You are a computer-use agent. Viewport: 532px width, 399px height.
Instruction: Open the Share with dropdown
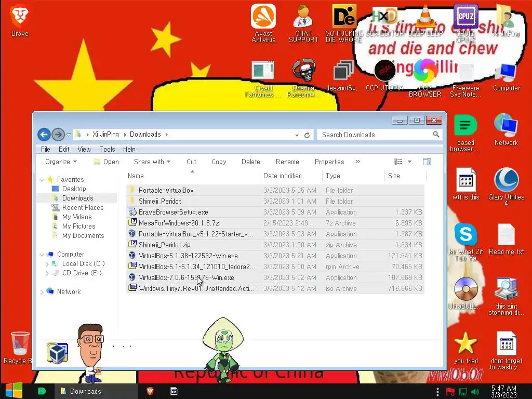click(x=152, y=162)
